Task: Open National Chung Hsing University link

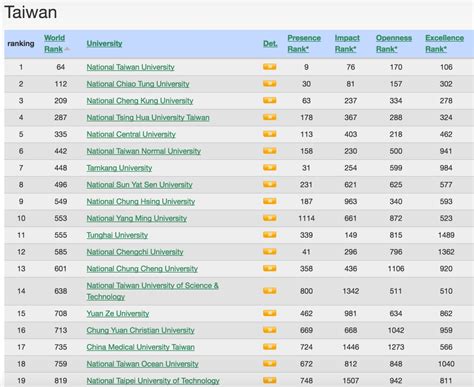Action: pos(141,201)
